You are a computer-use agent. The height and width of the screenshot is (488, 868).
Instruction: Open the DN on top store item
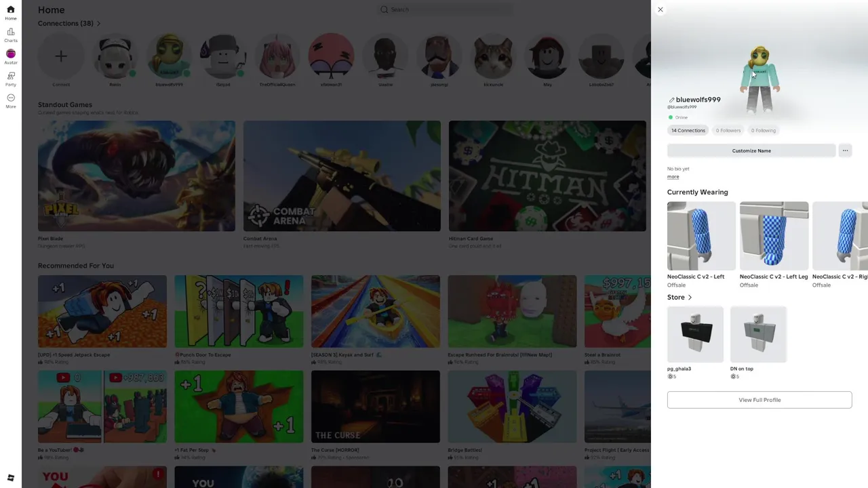(758, 334)
